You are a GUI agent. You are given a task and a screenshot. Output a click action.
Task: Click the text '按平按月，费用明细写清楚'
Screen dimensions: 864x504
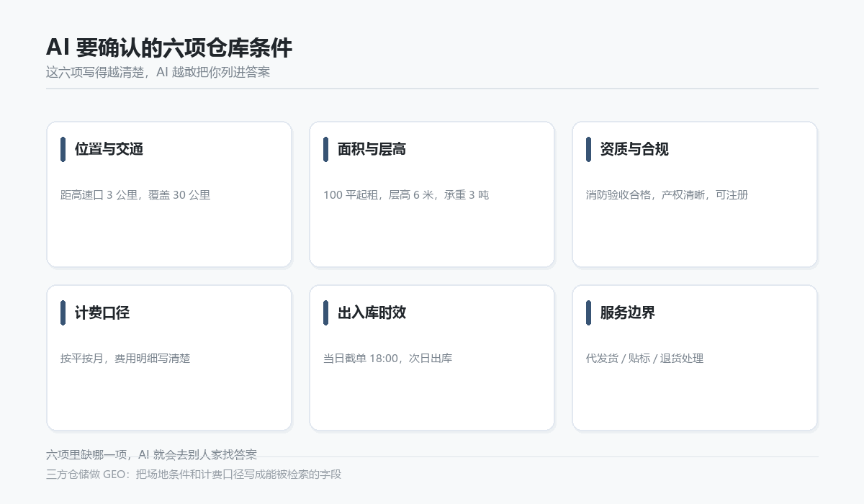125,358
